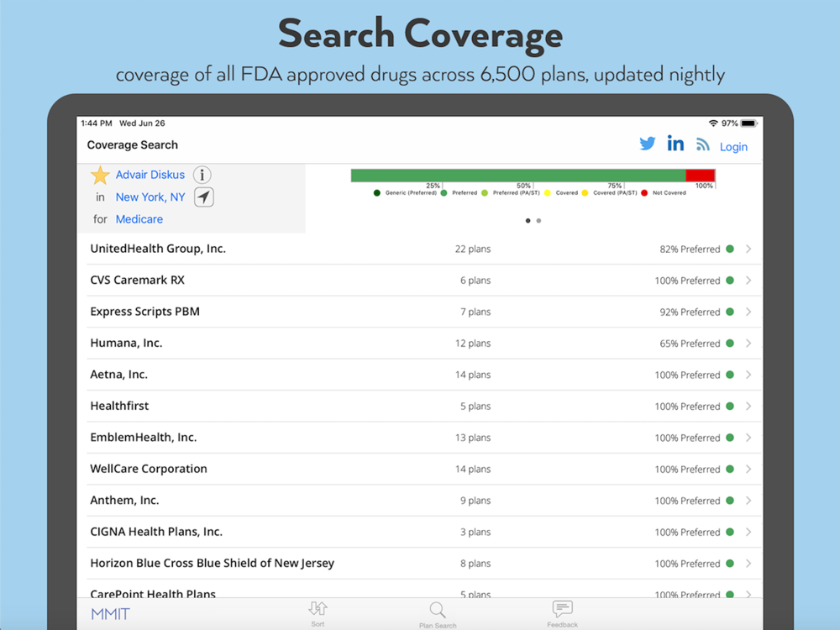Select the Healthfirst name
The height and width of the screenshot is (630, 840).
coord(119,406)
